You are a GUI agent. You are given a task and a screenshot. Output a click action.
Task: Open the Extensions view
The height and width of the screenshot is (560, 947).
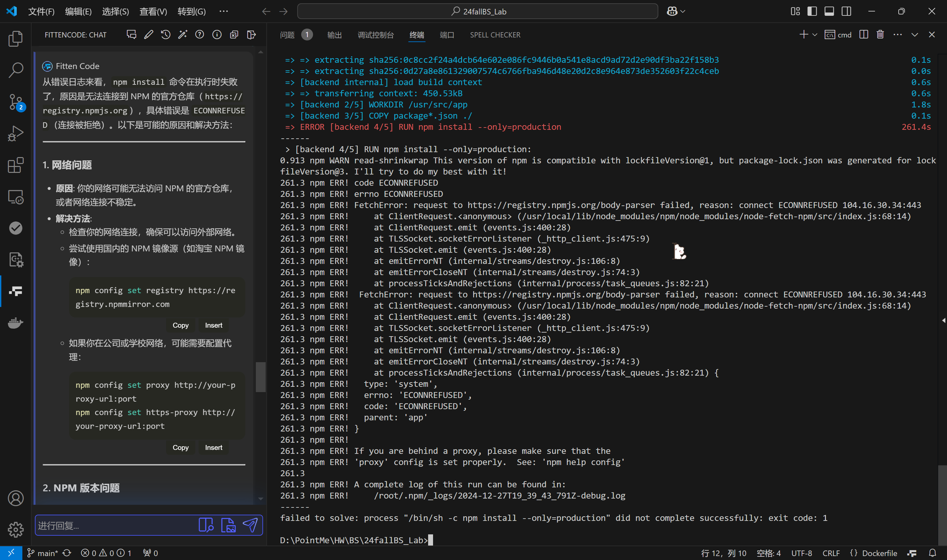(15, 165)
